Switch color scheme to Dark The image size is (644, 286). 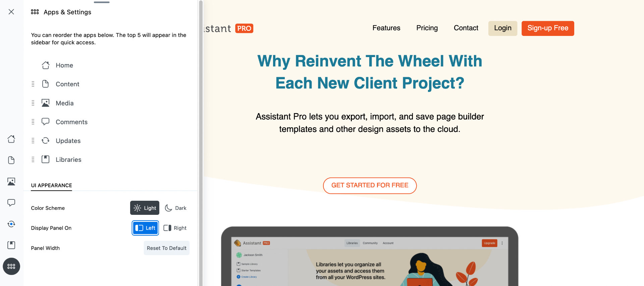click(x=176, y=208)
